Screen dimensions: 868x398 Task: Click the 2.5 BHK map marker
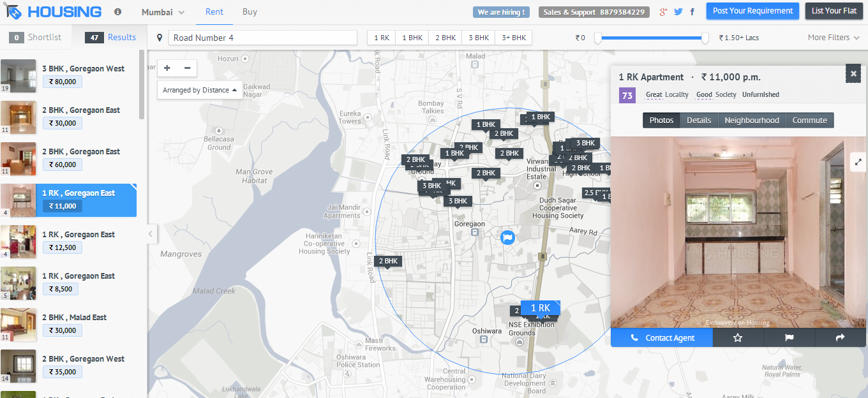pos(595,193)
